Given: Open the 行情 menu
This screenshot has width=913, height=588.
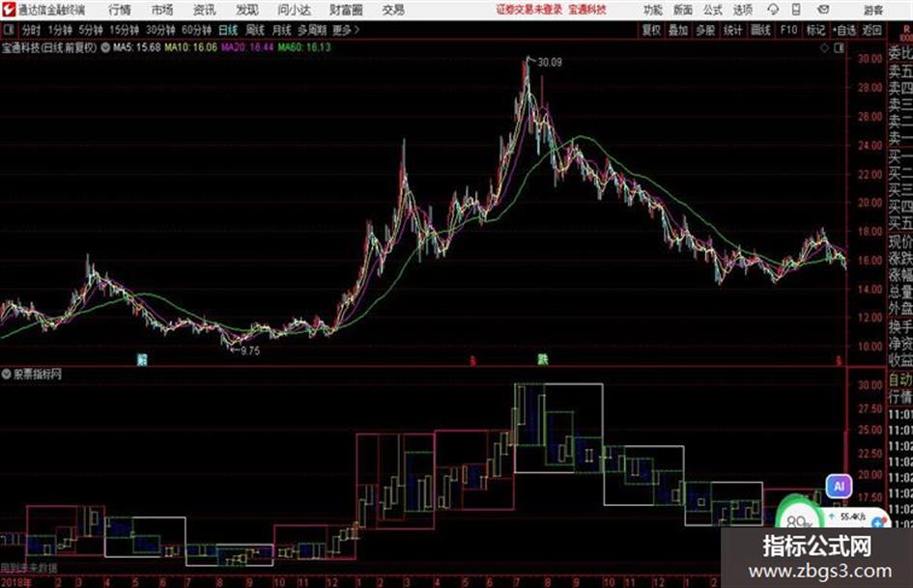Looking at the screenshot, I should coord(120,10).
